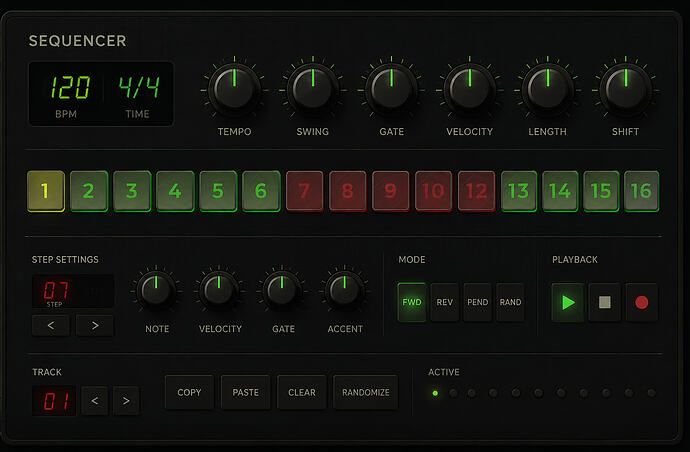The height and width of the screenshot is (452, 690).
Task: Click the Step Settings GATE knob
Action: coord(282,291)
